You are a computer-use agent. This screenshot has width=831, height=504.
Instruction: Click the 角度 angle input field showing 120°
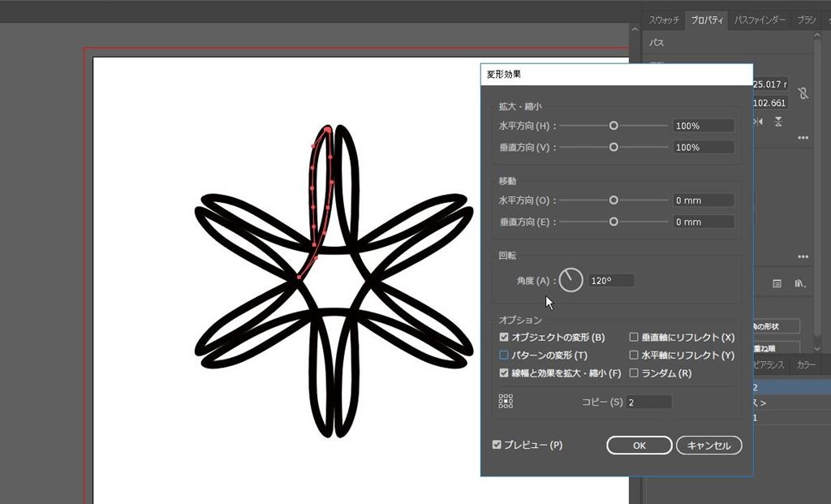pos(611,281)
